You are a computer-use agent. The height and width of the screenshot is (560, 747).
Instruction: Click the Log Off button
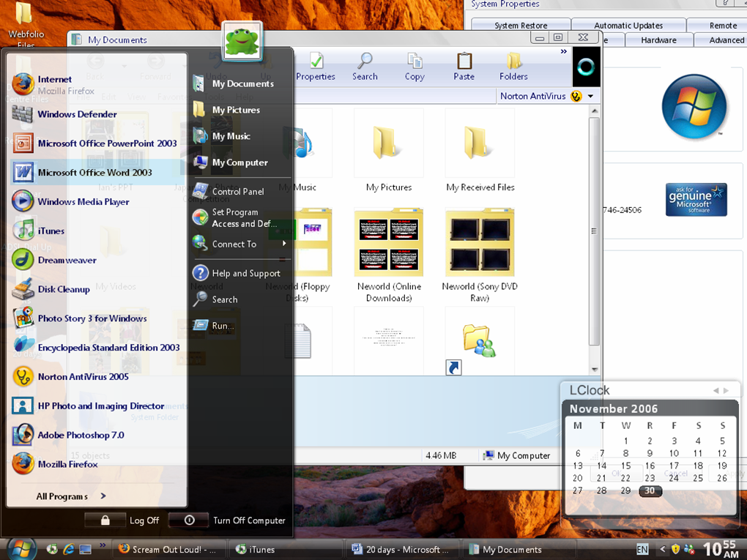click(x=122, y=520)
